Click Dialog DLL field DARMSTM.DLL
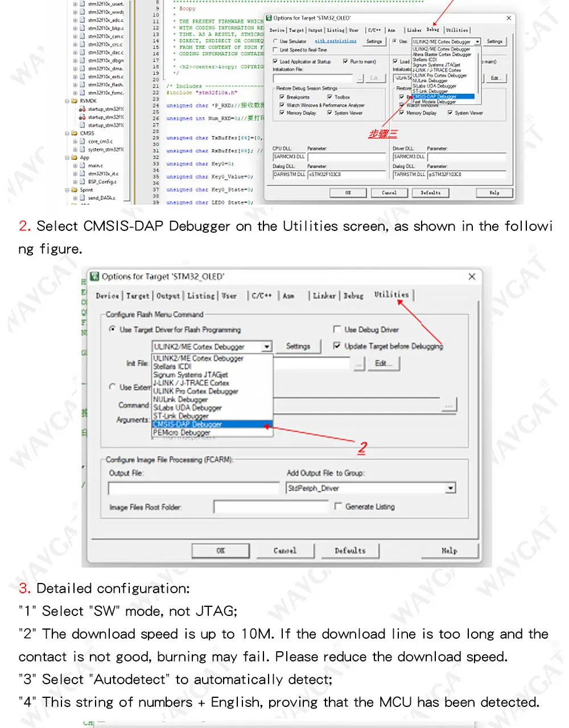 [x=289, y=174]
